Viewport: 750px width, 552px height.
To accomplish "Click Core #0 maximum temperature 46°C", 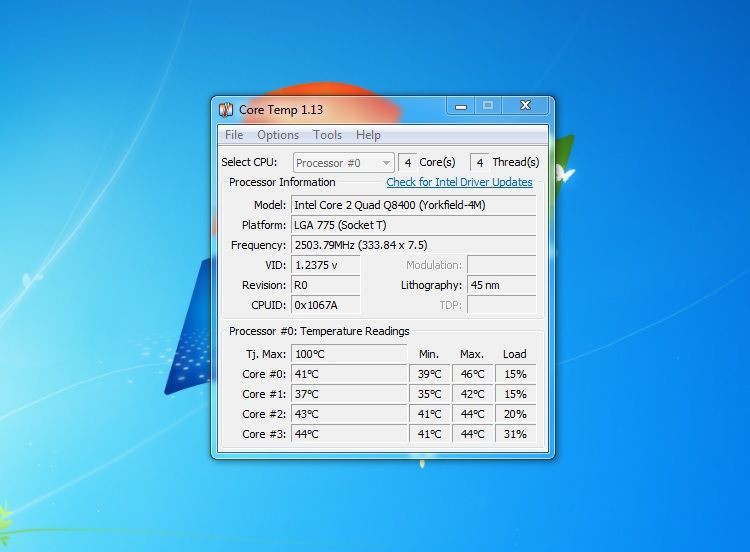I will point(473,375).
